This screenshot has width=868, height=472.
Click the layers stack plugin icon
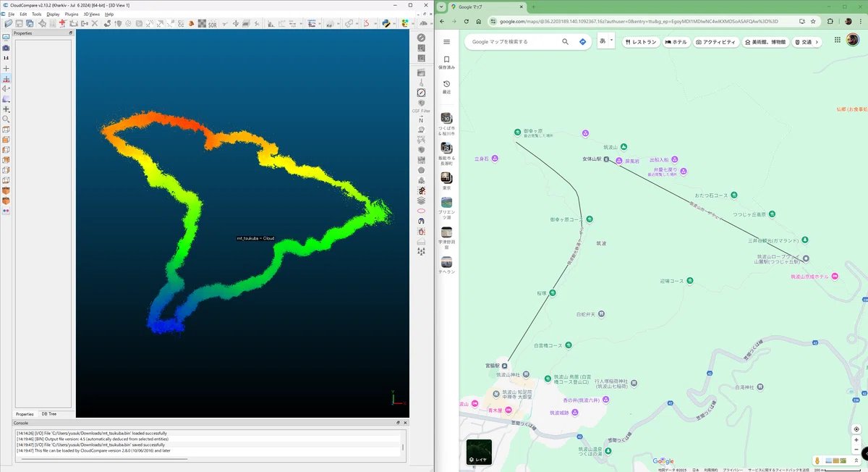pyautogui.click(x=421, y=199)
